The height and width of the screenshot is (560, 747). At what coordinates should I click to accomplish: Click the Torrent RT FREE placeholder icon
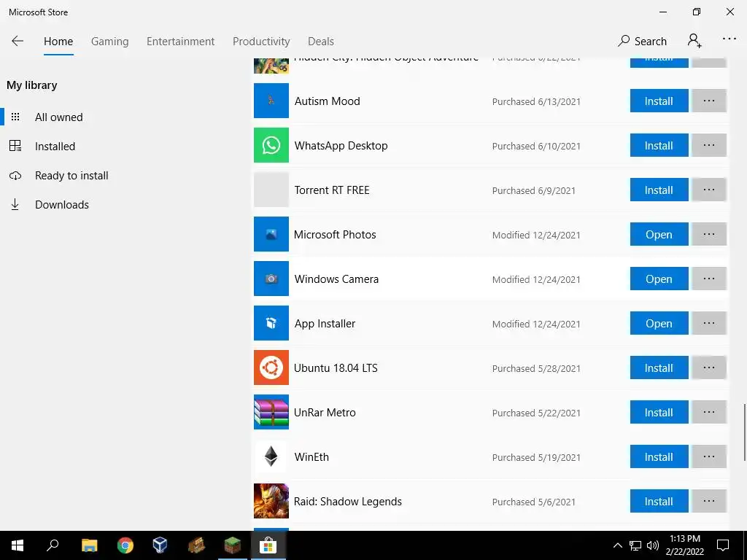click(271, 190)
